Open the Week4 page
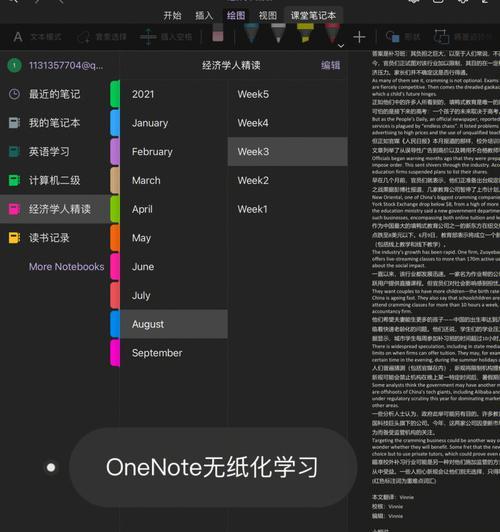The width and height of the screenshot is (500, 532). (x=288, y=123)
